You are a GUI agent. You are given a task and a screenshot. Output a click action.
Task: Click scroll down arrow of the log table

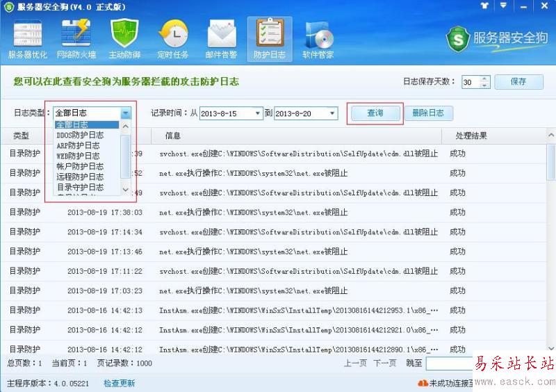coord(551,348)
